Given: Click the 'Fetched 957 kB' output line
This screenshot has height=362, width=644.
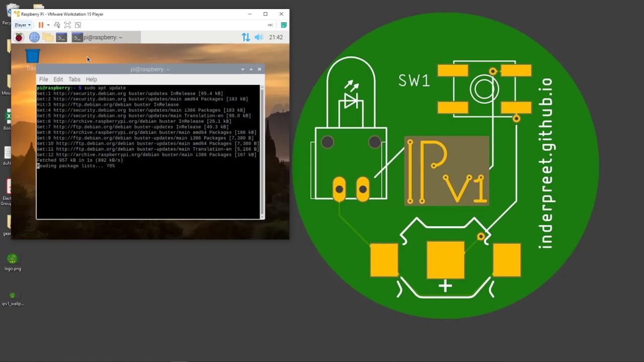Looking at the screenshot, I should pos(79,160).
